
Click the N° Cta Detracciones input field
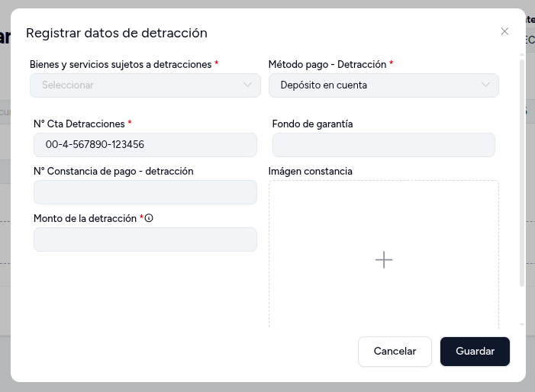click(145, 145)
